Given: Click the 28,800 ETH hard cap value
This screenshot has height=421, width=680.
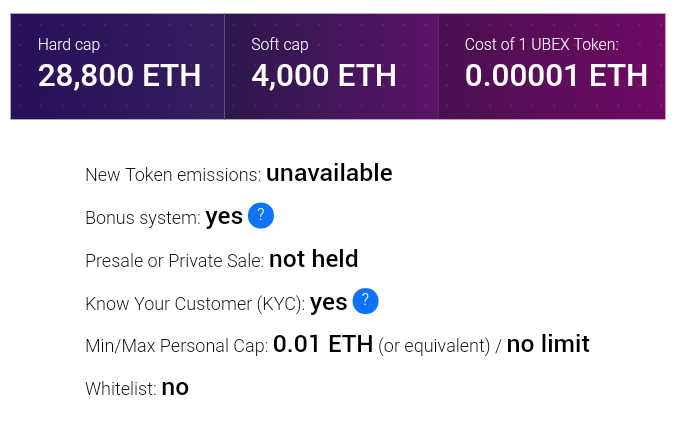Looking at the screenshot, I should (119, 76).
